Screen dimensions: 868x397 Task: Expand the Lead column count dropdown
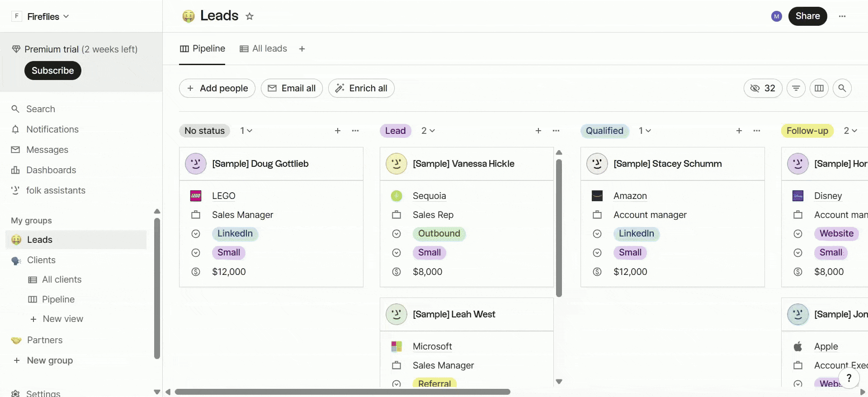click(x=428, y=131)
